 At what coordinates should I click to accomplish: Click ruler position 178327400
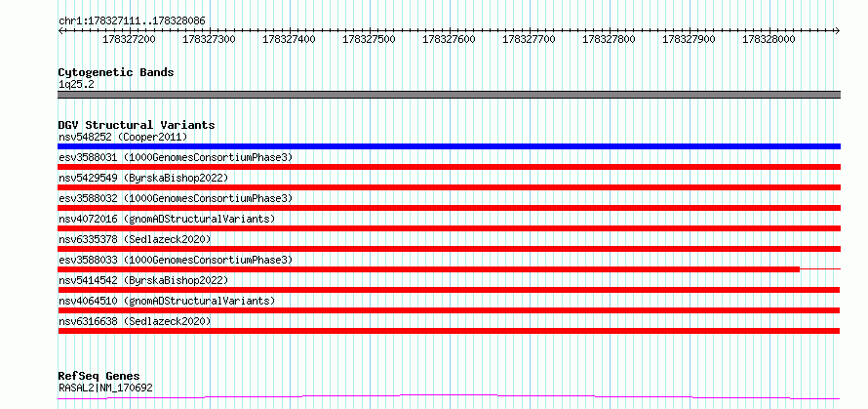coord(290,39)
